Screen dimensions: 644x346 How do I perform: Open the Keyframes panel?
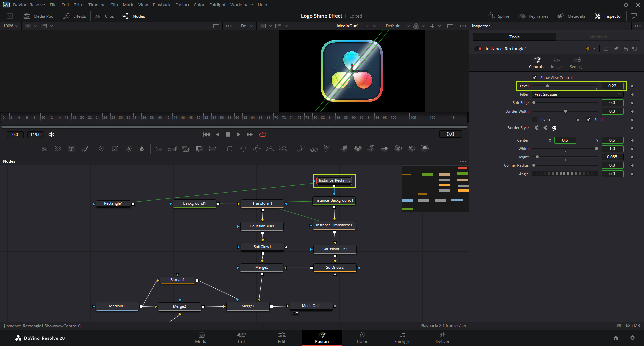click(x=534, y=16)
